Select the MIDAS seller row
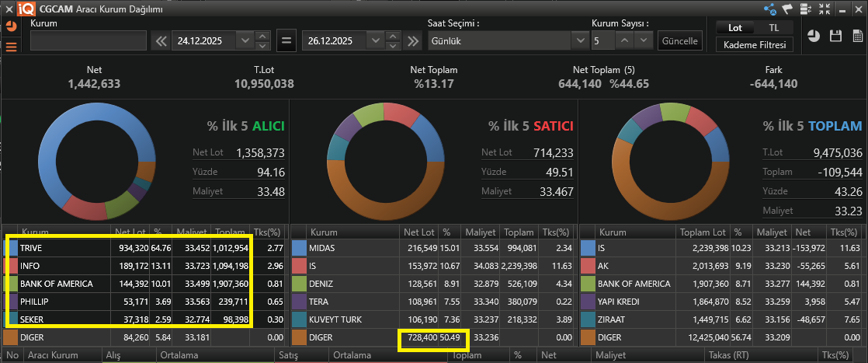The height and width of the screenshot is (363, 868). pyautogui.click(x=433, y=248)
